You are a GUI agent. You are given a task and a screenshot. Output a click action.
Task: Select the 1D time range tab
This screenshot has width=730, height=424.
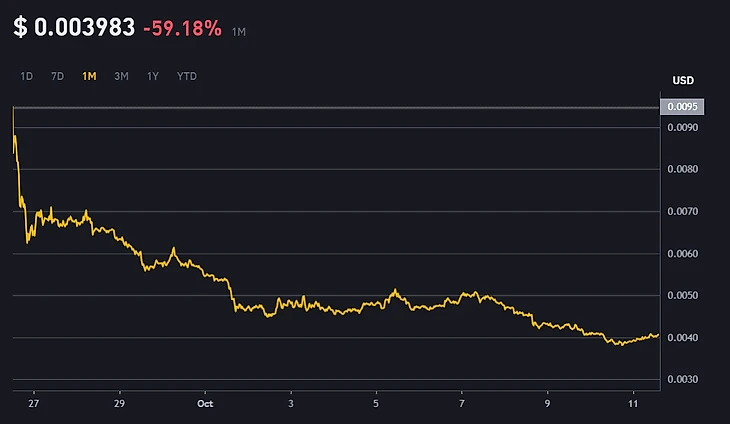pyautogui.click(x=27, y=76)
